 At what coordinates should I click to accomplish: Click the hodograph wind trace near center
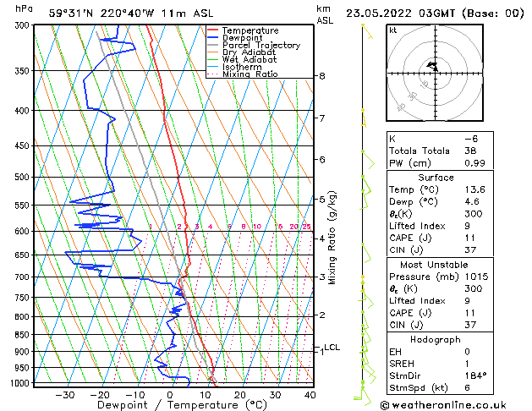coord(432,66)
